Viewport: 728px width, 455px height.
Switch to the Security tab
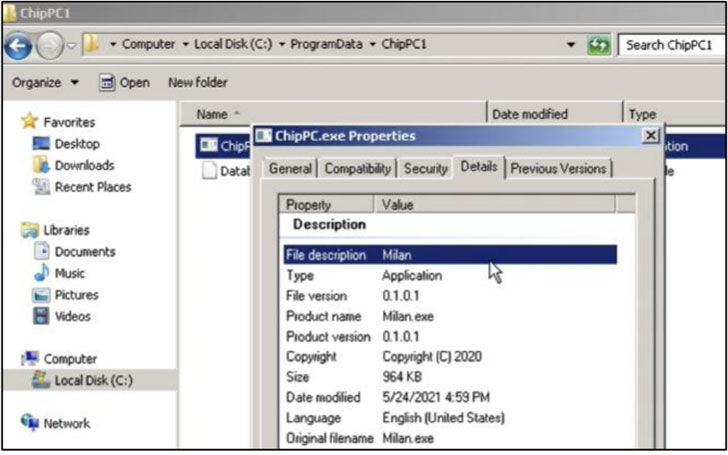coord(425,168)
